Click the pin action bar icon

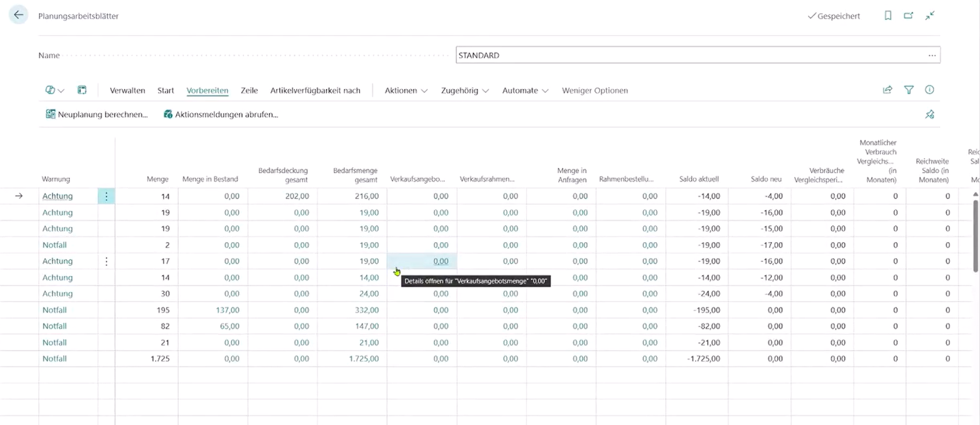click(929, 114)
